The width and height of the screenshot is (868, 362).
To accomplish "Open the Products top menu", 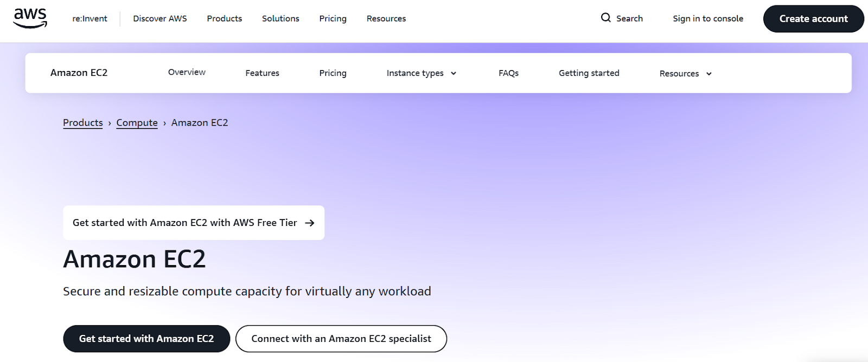I will [225, 18].
